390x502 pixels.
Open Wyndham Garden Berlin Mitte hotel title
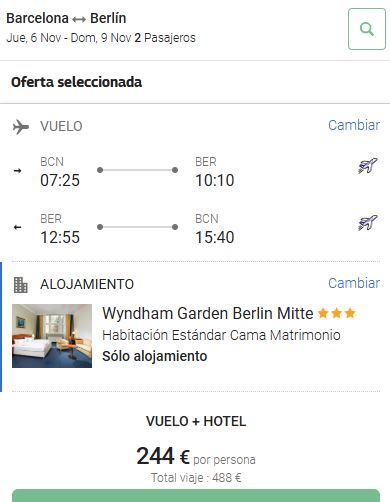pos(208,313)
